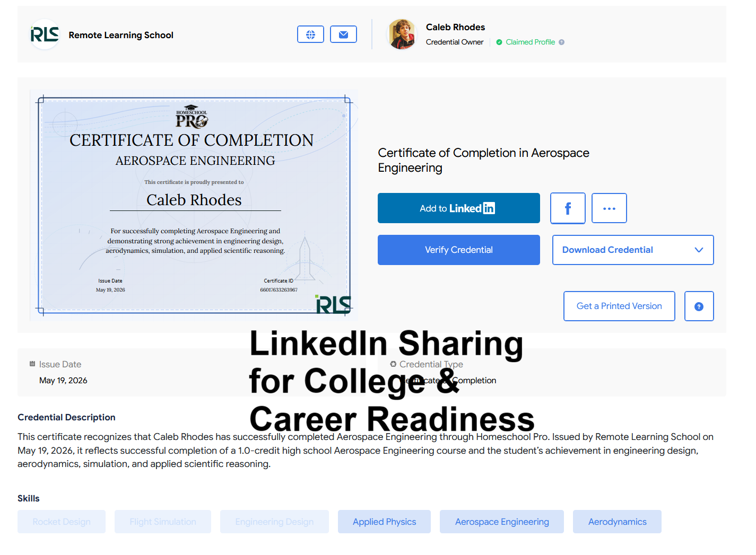This screenshot has width=756, height=555.
Task: Select the Aerospace Engineering skill tag
Action: point(502,522)
